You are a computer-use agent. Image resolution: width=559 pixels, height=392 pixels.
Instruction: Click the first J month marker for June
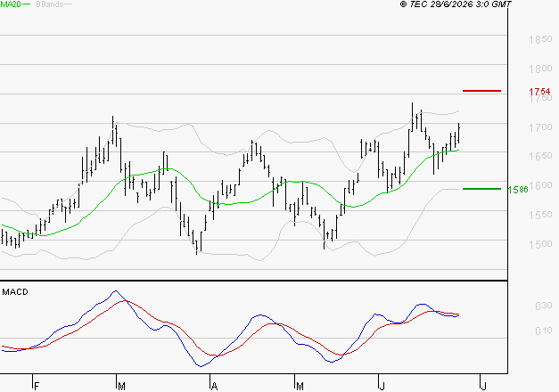click(382, 386)
